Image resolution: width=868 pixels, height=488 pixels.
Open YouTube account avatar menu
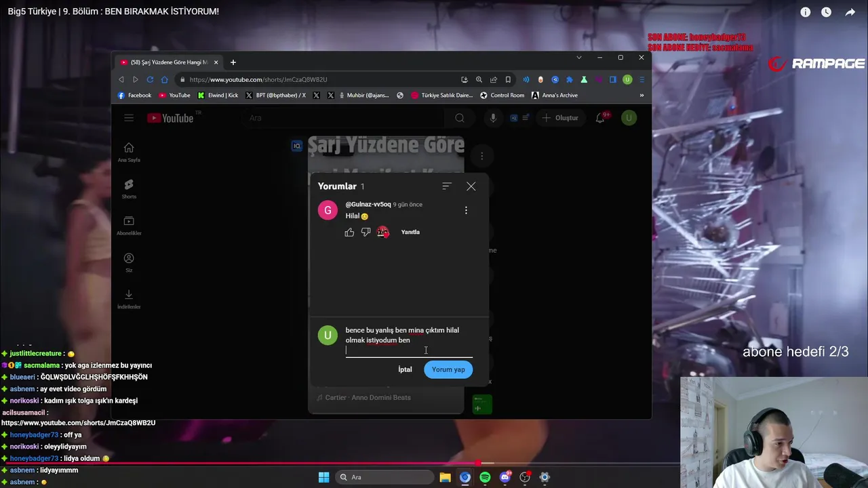(629, 118)
